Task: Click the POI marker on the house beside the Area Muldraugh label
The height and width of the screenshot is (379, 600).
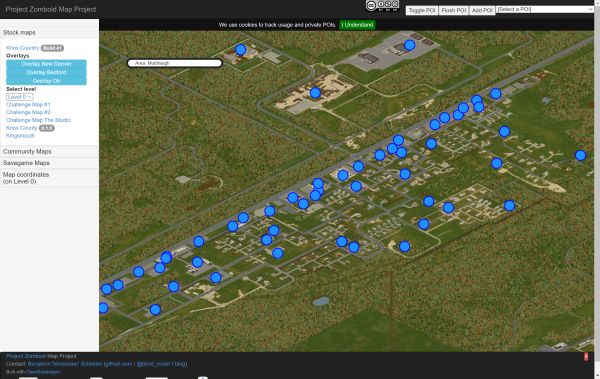Action: pos(240,49)
